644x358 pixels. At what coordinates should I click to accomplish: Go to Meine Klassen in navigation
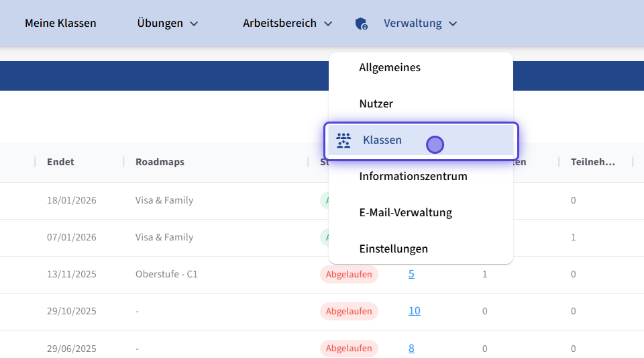tap(60, 24)
